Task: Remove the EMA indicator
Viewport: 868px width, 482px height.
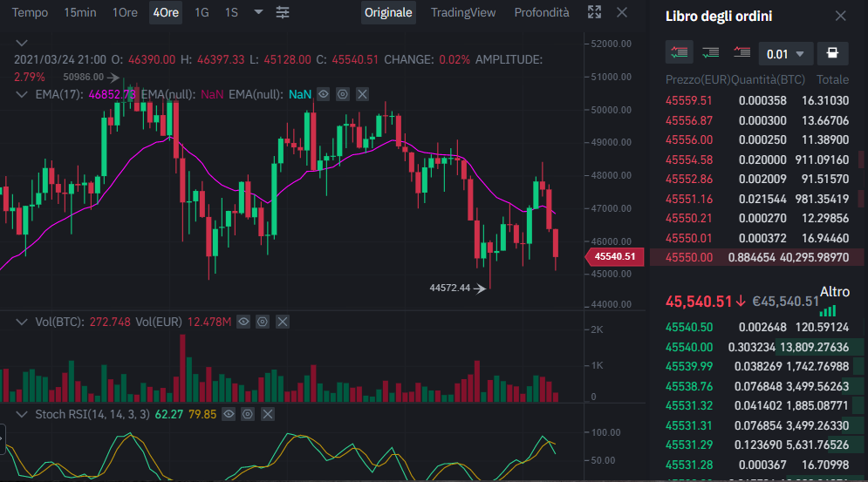Action: coord(362,94)
